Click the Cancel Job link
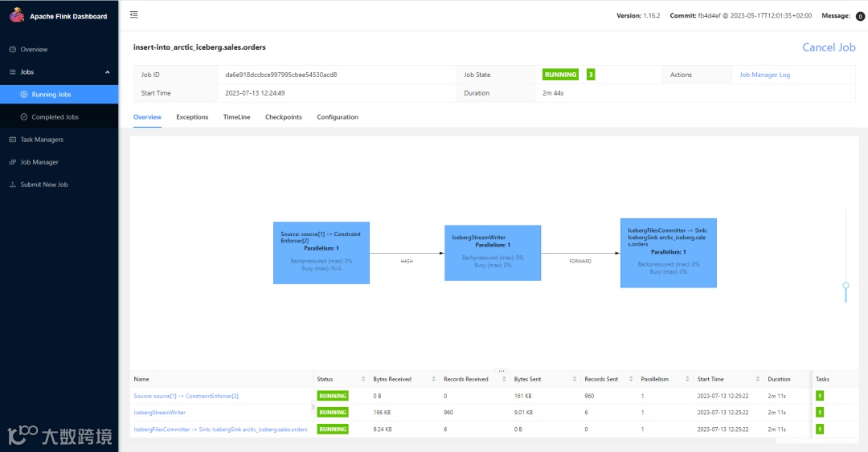 829,47
